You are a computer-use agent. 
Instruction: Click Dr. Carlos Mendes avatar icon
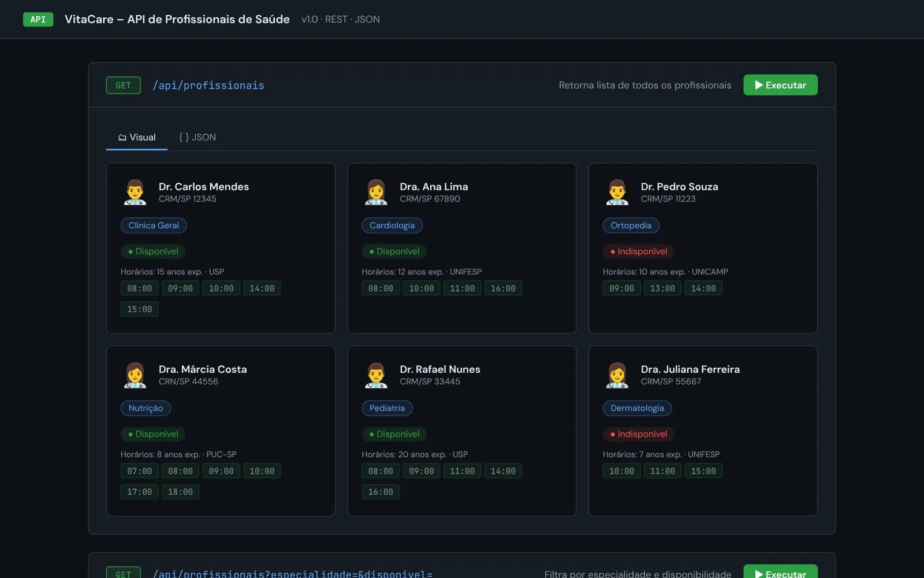135,192
